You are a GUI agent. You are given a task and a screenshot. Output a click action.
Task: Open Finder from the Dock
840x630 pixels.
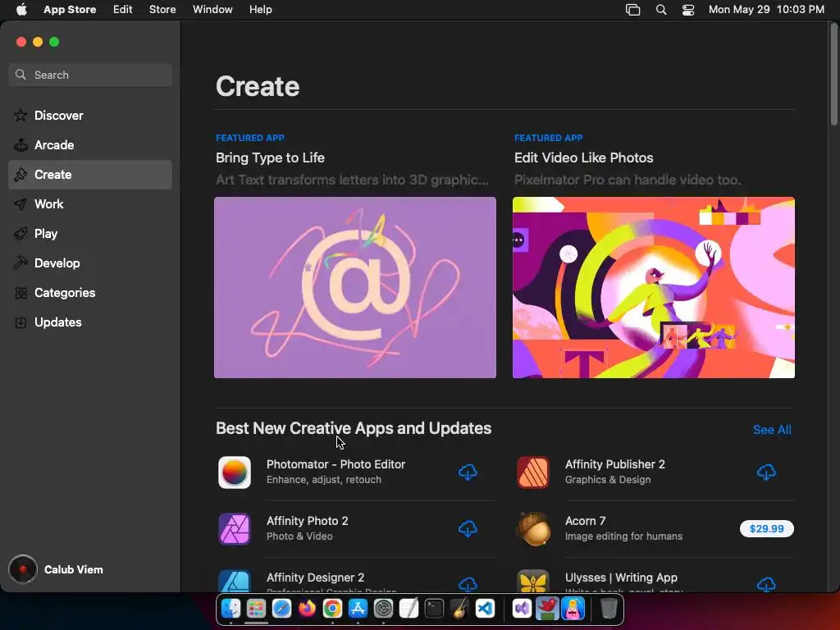(231, 609)
